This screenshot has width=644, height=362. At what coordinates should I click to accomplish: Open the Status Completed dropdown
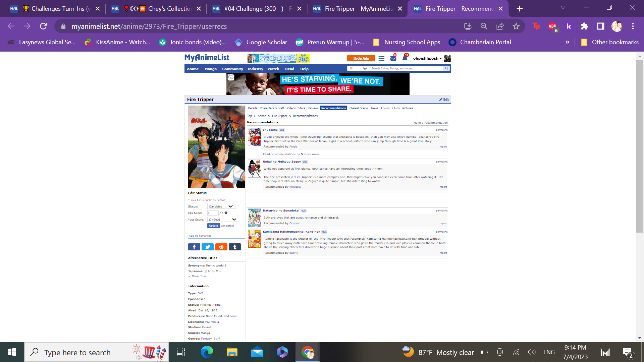(221, 206)
